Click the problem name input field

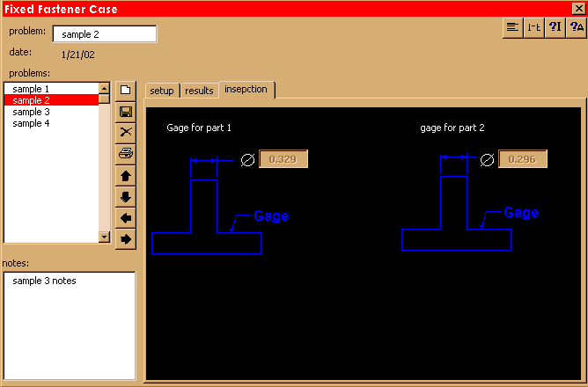tap(105, 34)
